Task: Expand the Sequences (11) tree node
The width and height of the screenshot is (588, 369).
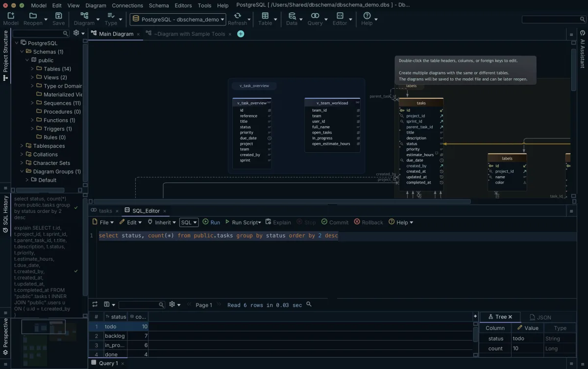Action: click(x=32, y=103)
